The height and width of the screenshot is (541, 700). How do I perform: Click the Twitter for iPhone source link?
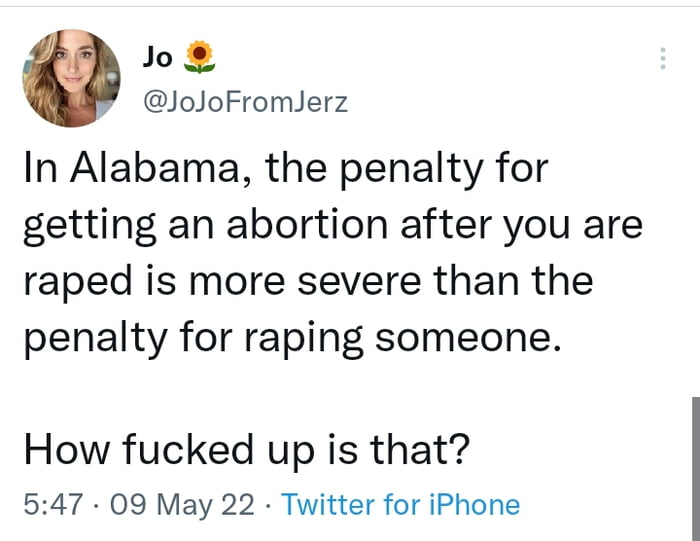401,504
